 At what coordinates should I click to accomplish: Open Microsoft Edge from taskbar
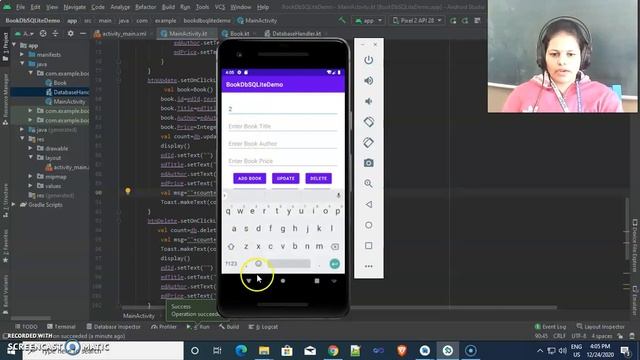(x=241, y=351)
